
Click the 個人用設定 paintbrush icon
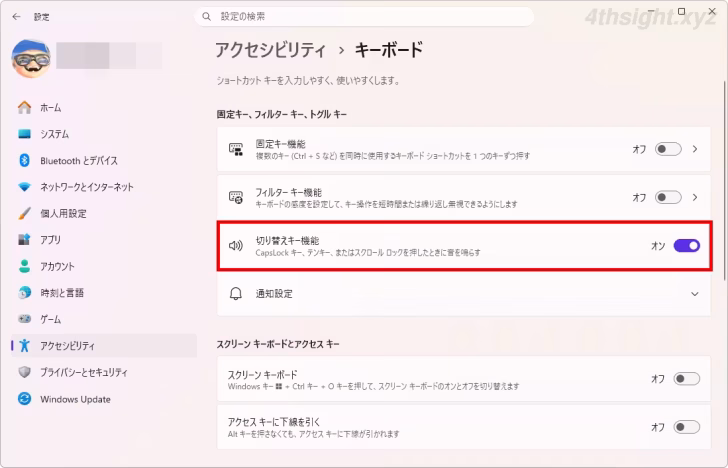coord(24,214)
